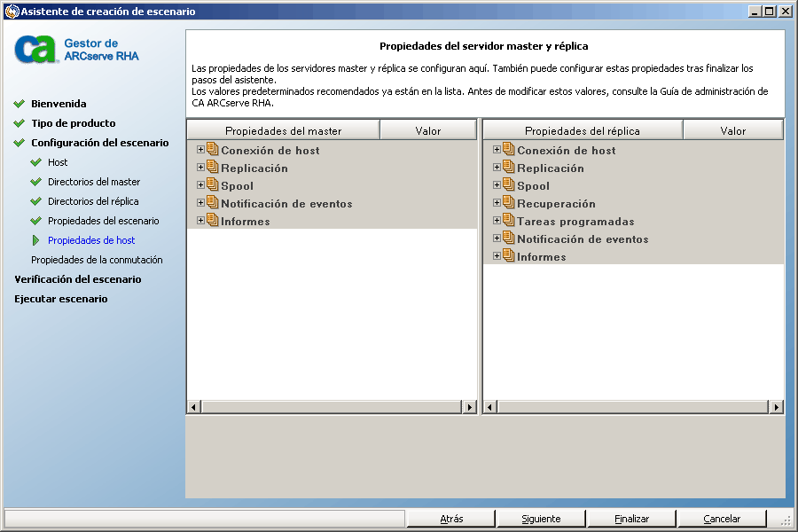Click réplica panel horizontal scrollbar track

(633, 407)
